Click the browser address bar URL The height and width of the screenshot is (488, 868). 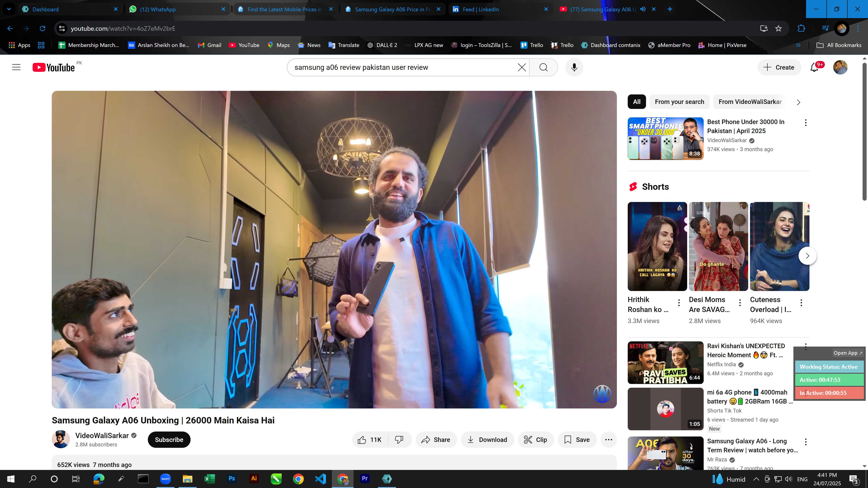click(x=123, y=29)
